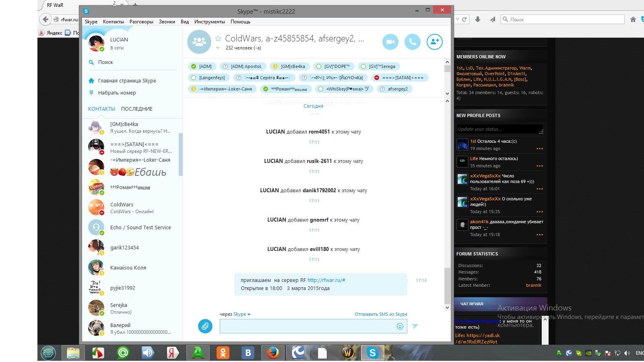Attach a file with paperclip button
This screenshot has height=362, width=644.
point(205,326)
